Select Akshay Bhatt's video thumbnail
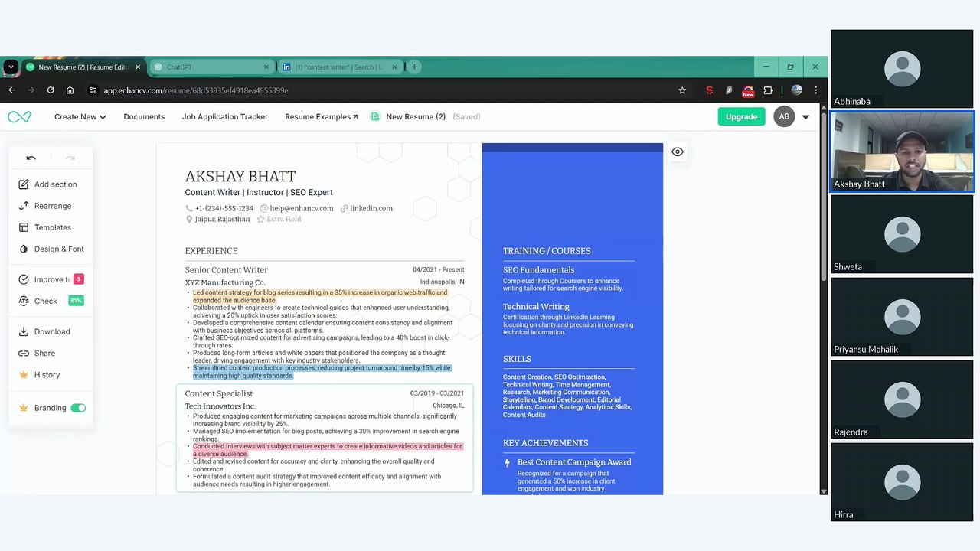Viewport: 980px width, 551px height. point(902,152)
